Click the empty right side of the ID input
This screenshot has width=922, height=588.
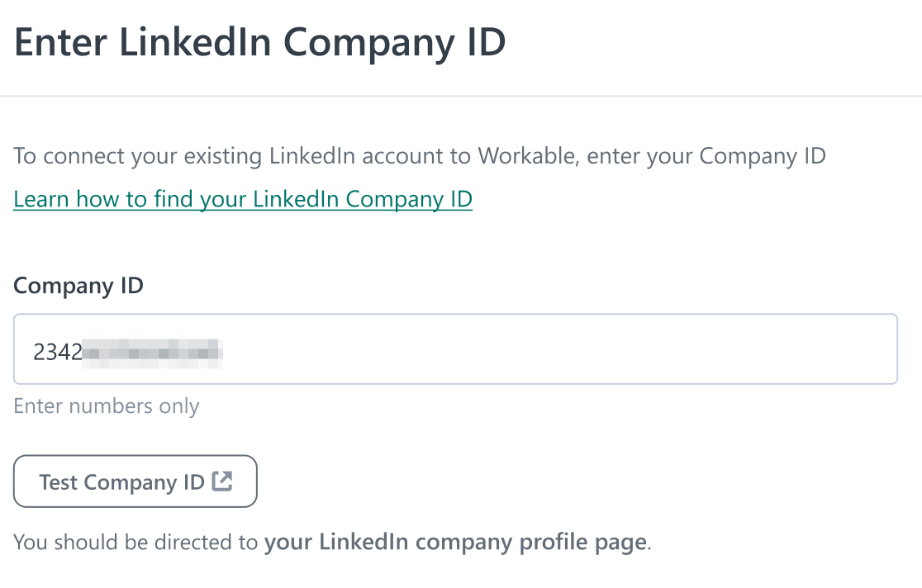558,349
